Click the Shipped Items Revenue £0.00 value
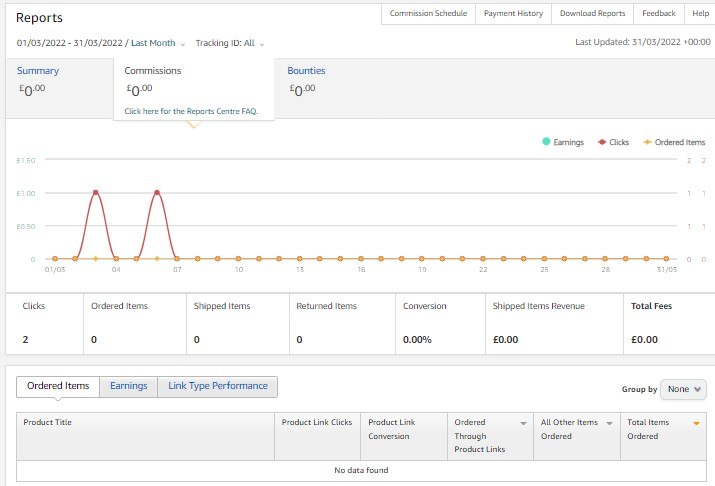This screenshot has width=715, height=486. [505, 340]
